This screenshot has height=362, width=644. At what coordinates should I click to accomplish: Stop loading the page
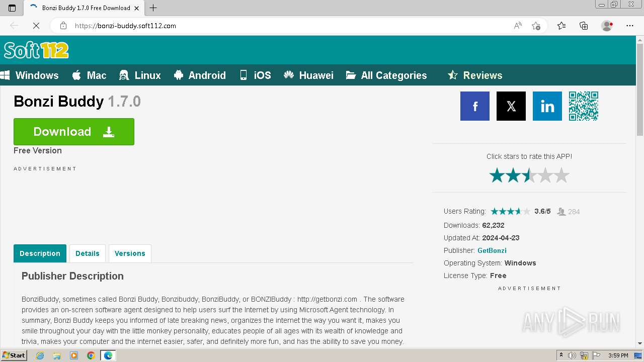point(36,26)
